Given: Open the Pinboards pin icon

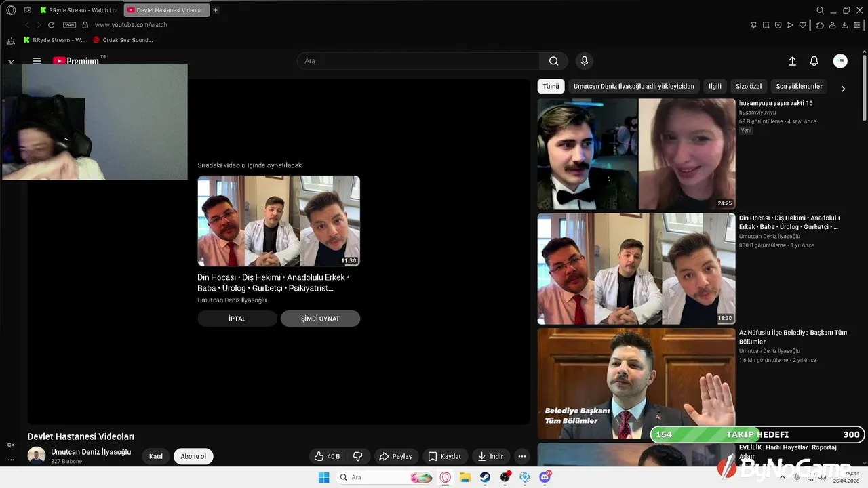Looking at the screenshot, I should (x=753, y=25).
